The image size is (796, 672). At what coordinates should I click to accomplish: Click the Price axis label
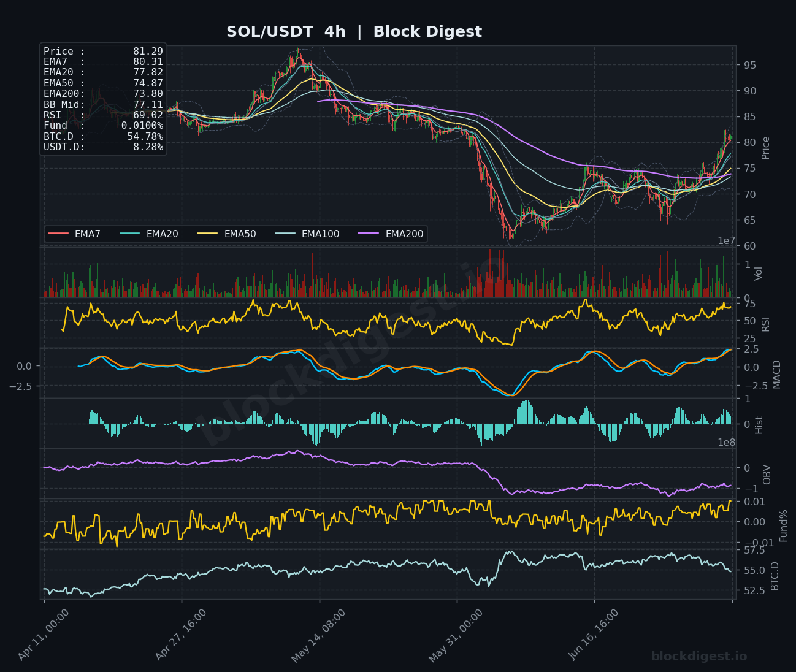(x=765, y=148)
